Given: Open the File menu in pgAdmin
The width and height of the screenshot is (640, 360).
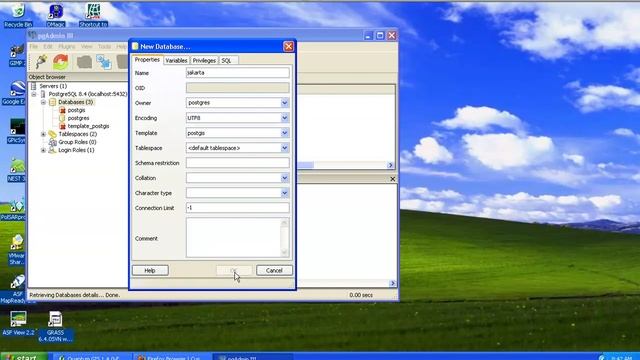Looking at the screenshot, I should tap(33, 47).
